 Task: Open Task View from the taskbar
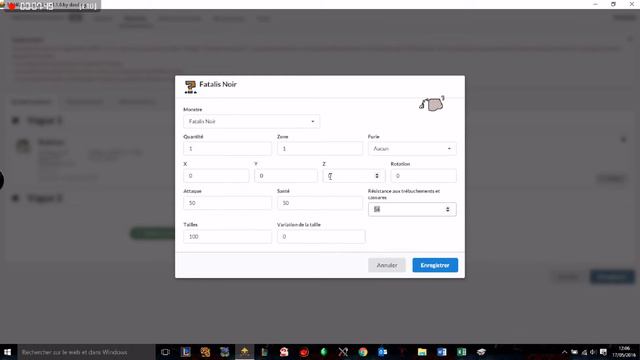[165, 352]
